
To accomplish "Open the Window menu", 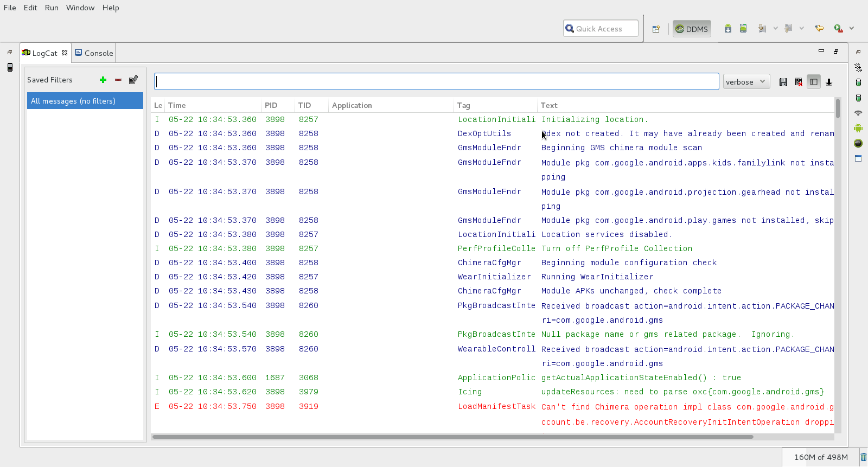I will click(80, 8).
